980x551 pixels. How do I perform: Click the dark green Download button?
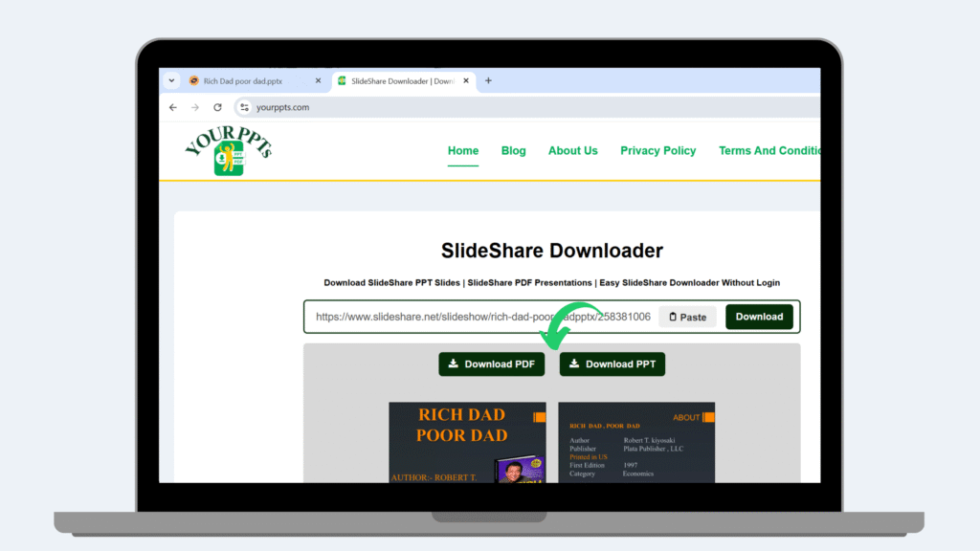tap(759, 317)
